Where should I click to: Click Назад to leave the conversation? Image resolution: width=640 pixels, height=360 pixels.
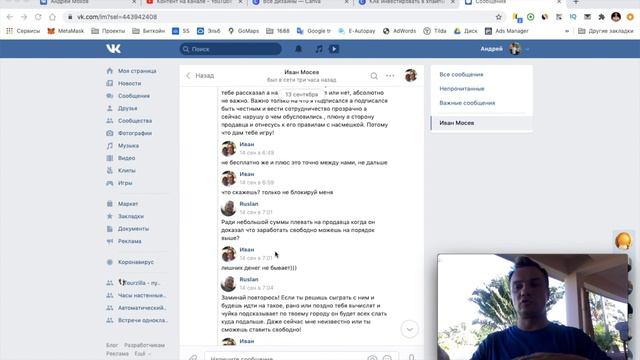coord(200,76)
